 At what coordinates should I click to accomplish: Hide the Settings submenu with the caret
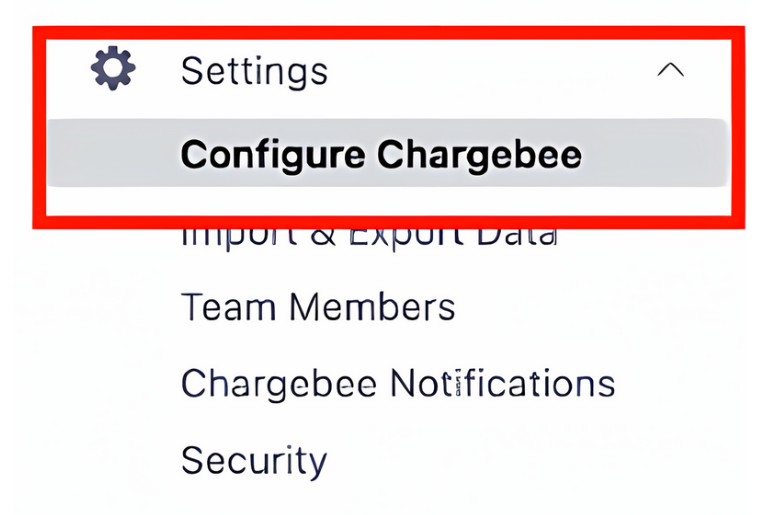(671, 70)
